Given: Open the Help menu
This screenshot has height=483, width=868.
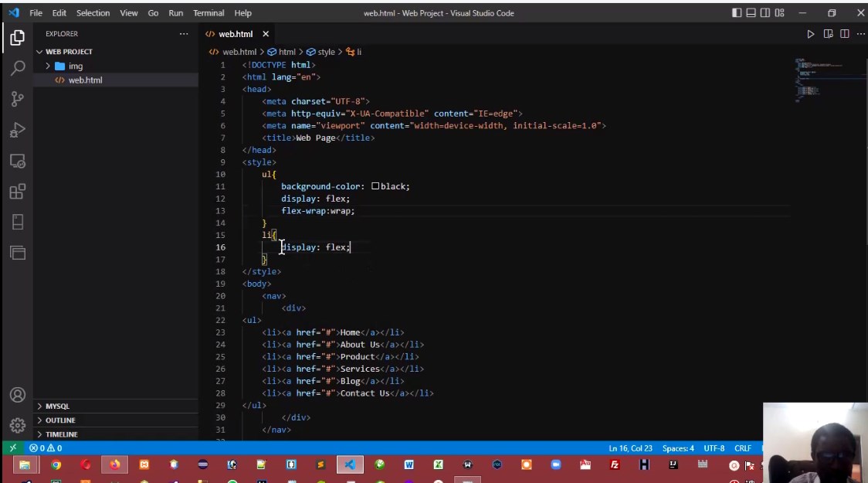Looking at the screenshot, I should tap(243, 12).
